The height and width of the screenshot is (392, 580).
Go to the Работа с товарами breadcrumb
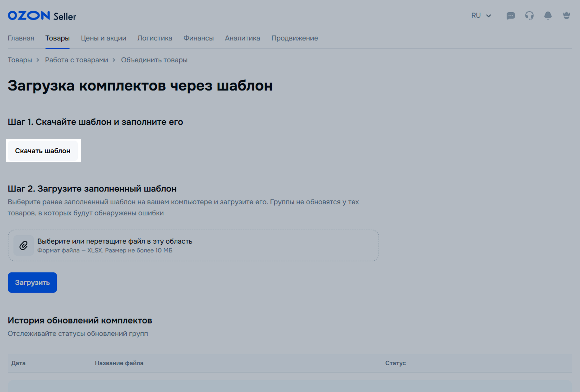pyautogui.click(x=76, y=60)
